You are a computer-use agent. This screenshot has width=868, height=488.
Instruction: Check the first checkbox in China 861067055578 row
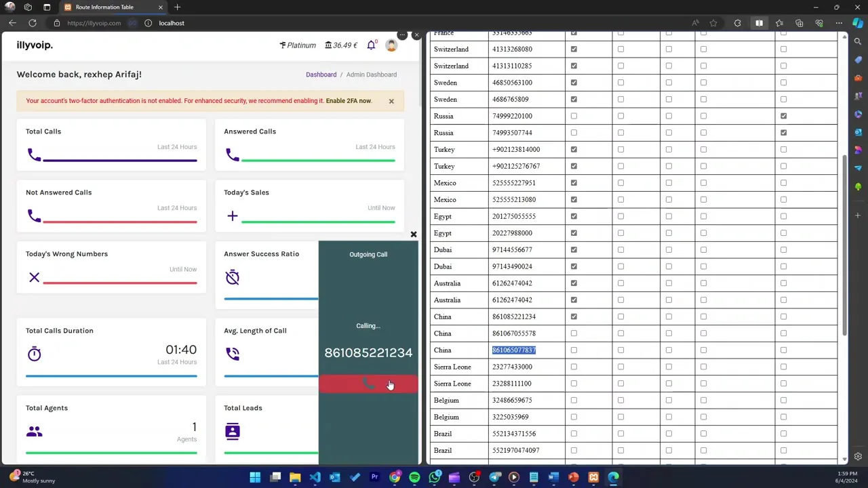[x=574, y=333]
